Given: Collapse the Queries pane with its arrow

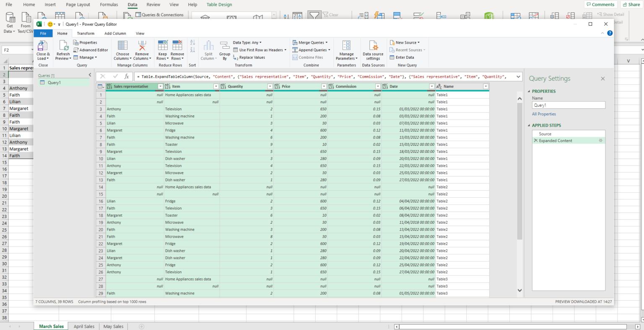Looking at the screenshot, I should tap(90, 75).
